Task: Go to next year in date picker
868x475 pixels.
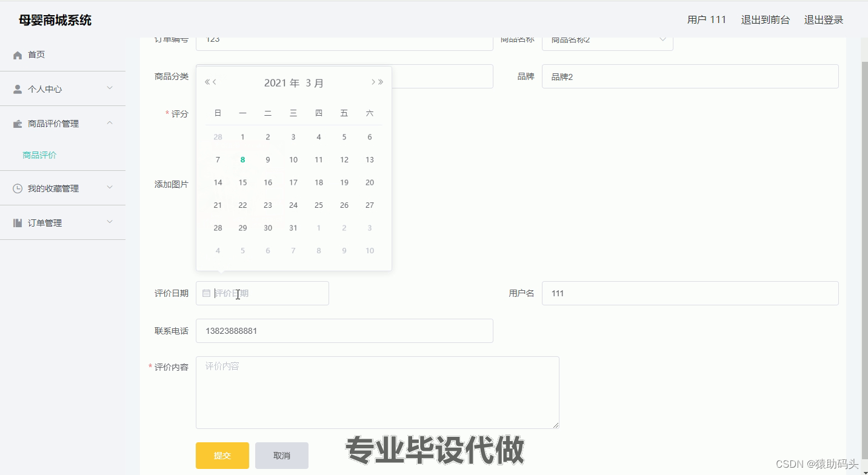Action: [381, 82]
